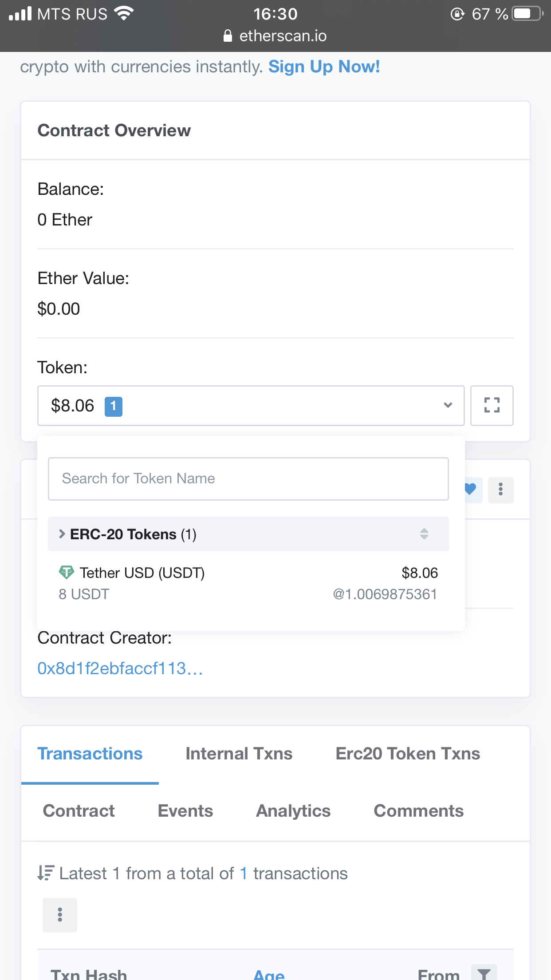Screen dimensions: 551x980
Task: Tap the lock icon in address bar
Action: click(x=228, y=36)
